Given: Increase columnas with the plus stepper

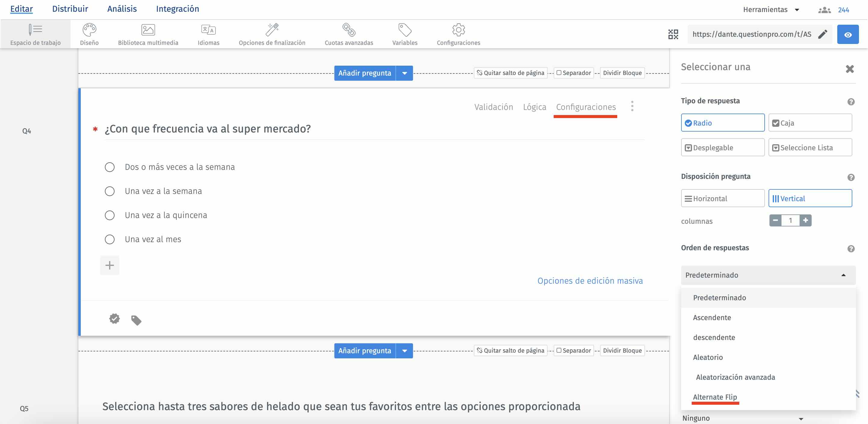Looking at the screenshot, I should pyautogui.click(x=805, y=220).
